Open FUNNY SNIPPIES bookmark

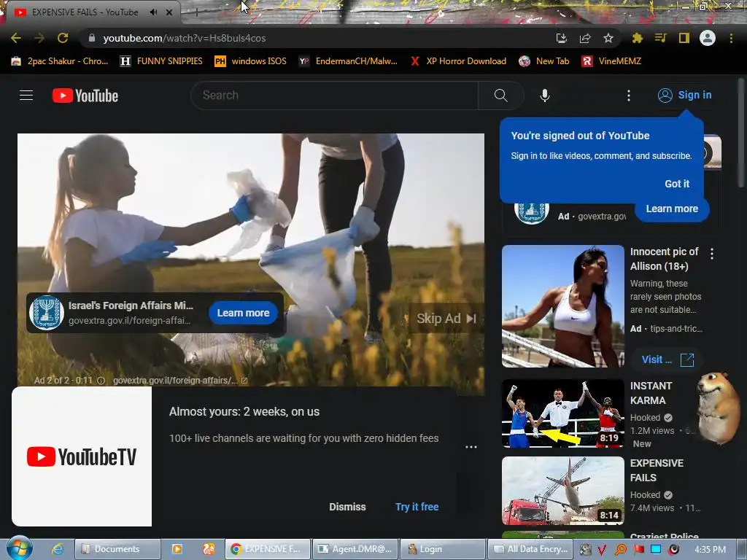tap(161, 61)
